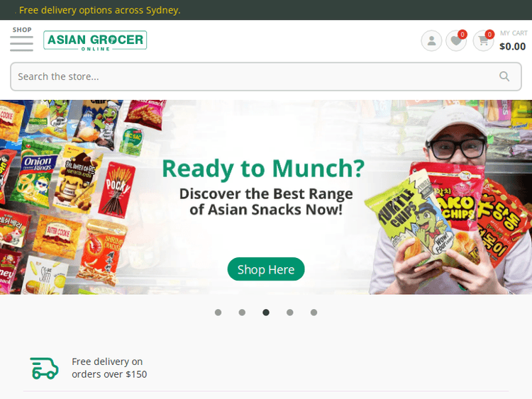The height and width of the screenshot is (399, 532).
Task: Go to the second carousel slide dot
Action: pyautogui.click(x=242, y=313)
